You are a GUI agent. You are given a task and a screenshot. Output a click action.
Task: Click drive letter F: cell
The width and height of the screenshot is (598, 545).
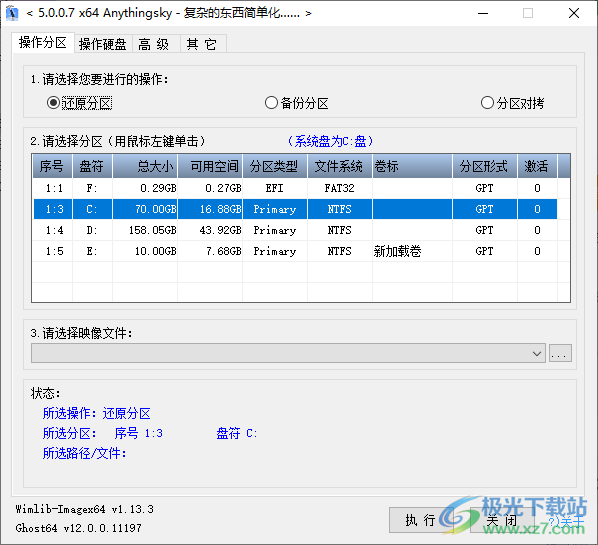click(x=92, y=188)
